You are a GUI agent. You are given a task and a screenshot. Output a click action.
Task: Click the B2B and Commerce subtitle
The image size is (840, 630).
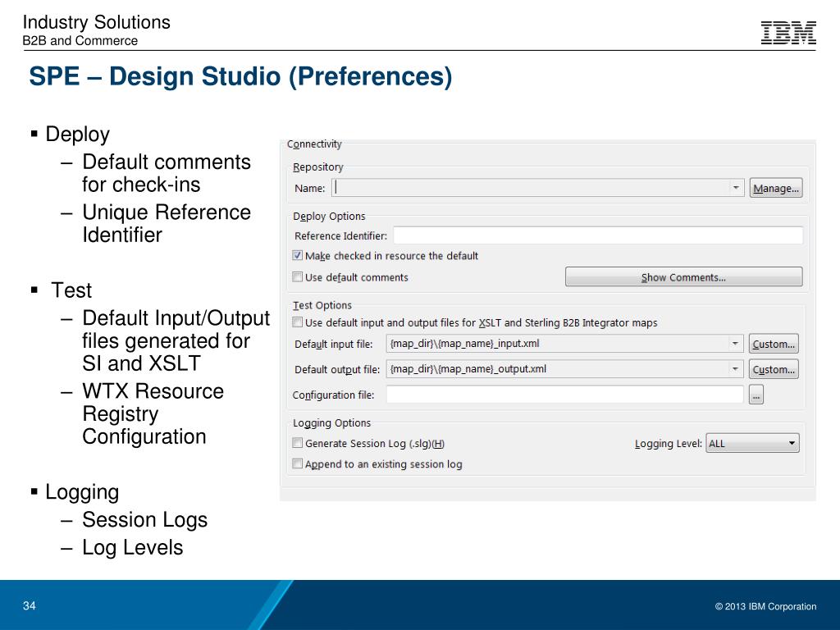[80, 41]
